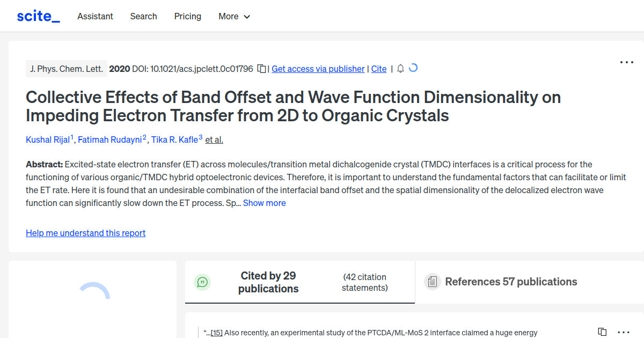
Task: Copy the citation snippet with the copy icon
Action: point(602,332)
